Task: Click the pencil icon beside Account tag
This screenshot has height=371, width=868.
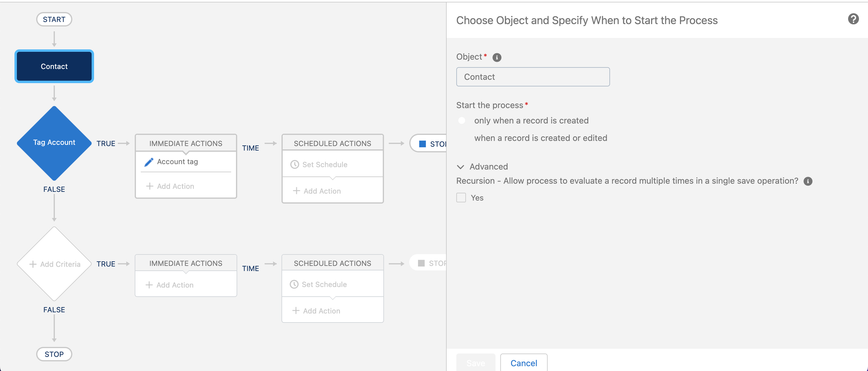Action: point(149,162)
